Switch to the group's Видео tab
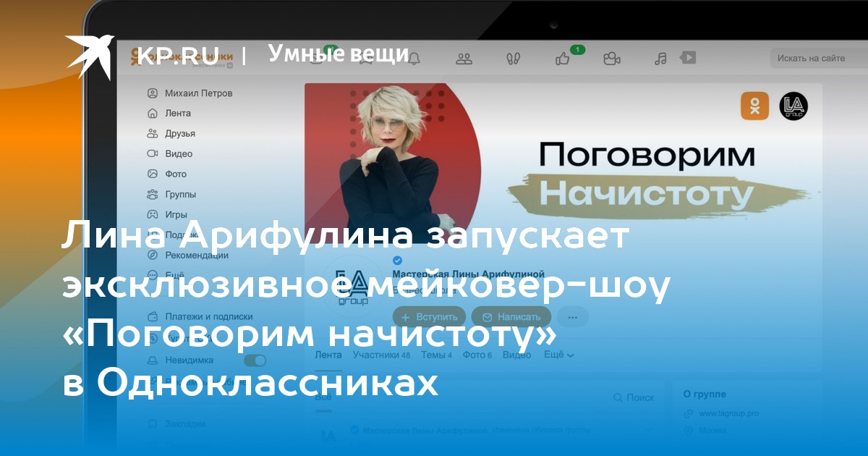 click(x=516, y=355)
